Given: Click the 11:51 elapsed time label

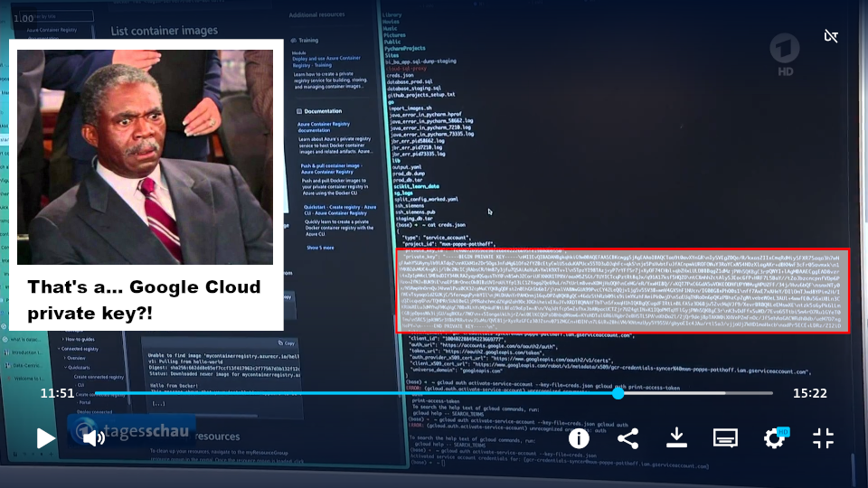Looking at the screenshot, I should (x=57, y=393).
